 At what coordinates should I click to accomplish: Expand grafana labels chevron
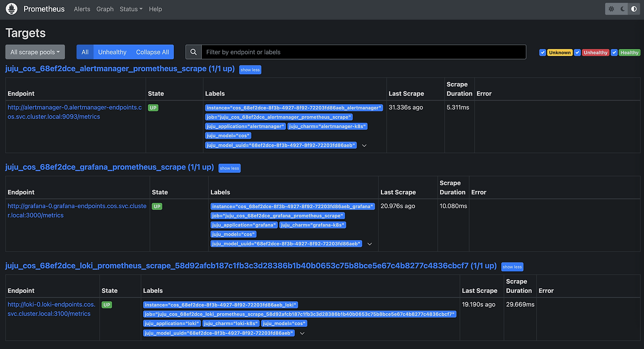pos(369,244)
